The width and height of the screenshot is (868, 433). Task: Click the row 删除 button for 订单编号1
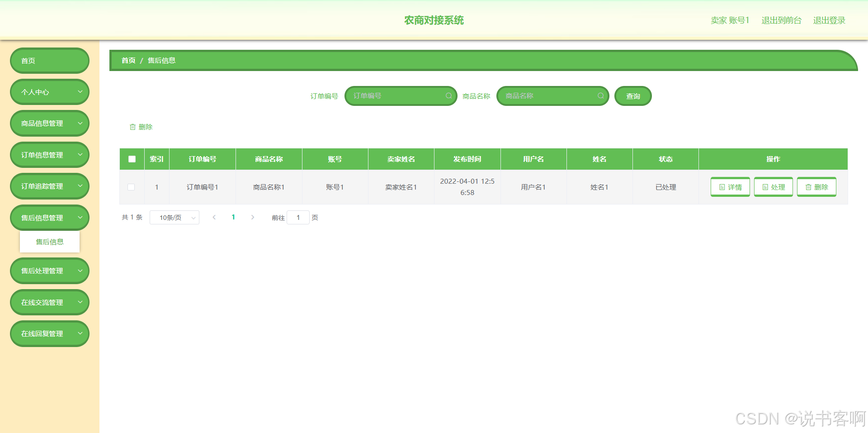tap(816, 187)
